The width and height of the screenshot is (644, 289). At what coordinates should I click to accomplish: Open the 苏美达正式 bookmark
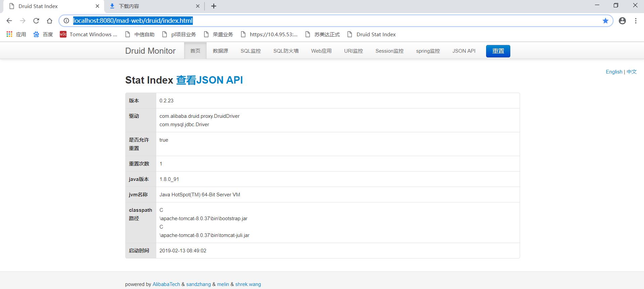323,34
